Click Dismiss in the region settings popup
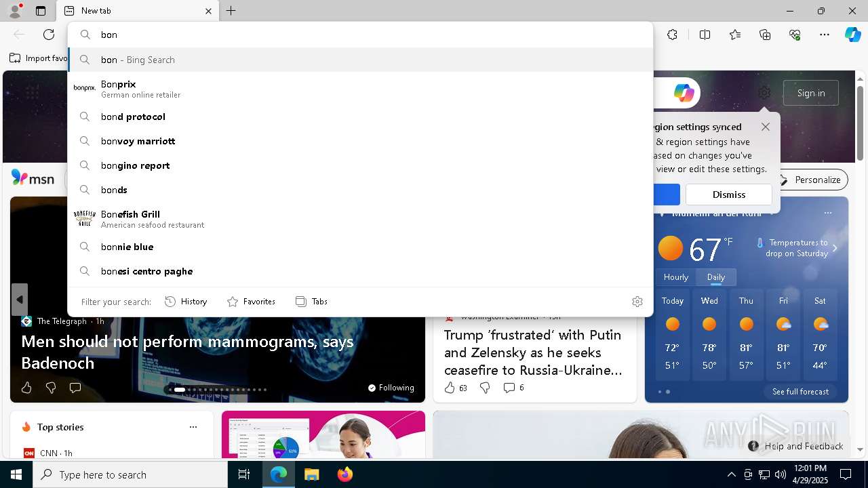 [x=729, y=195]
